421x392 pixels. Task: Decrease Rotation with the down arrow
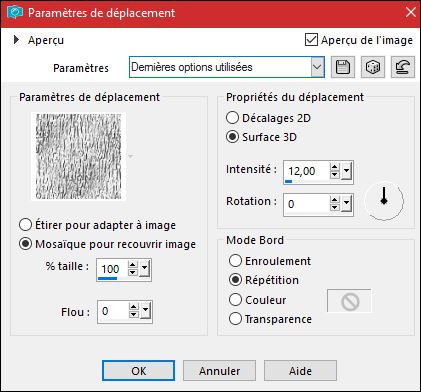tap(334, 207)
